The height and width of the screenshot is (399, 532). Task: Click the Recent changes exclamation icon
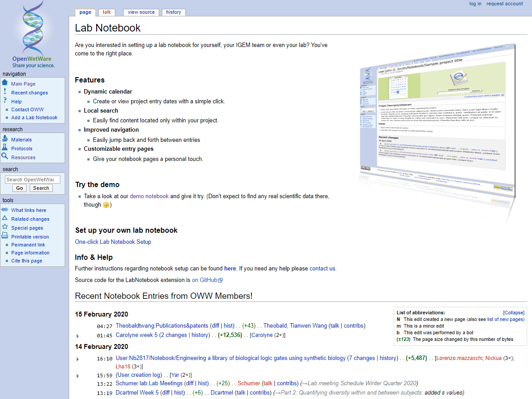pos(5,92)
